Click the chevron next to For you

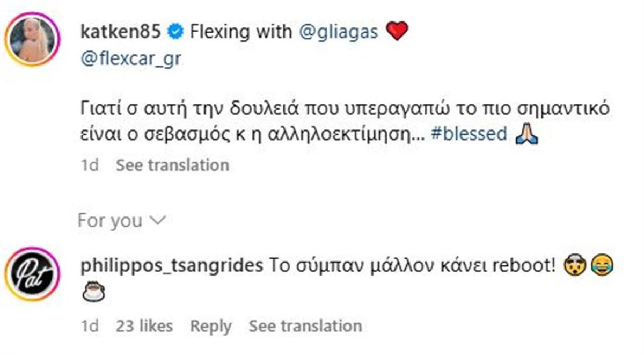point(158,219)
